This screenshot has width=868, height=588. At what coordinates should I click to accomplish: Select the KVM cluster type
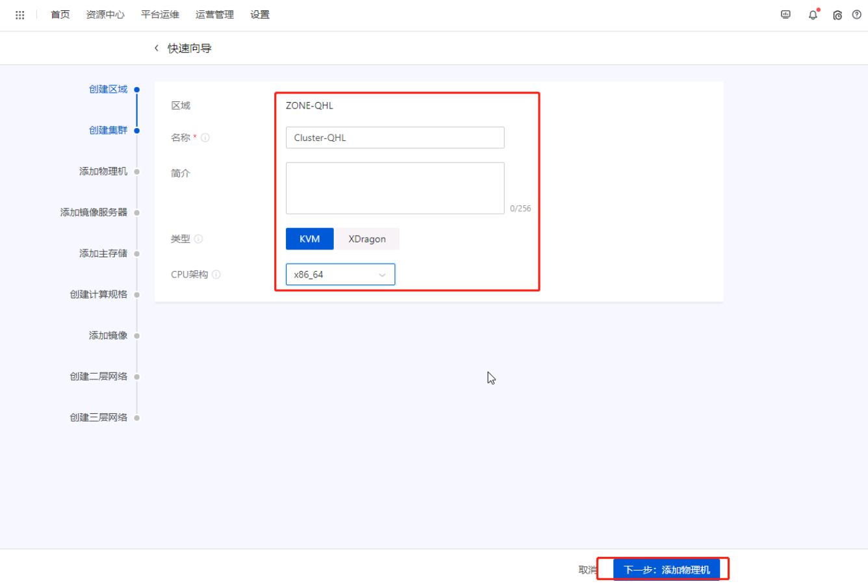click(x=310, y=238)
